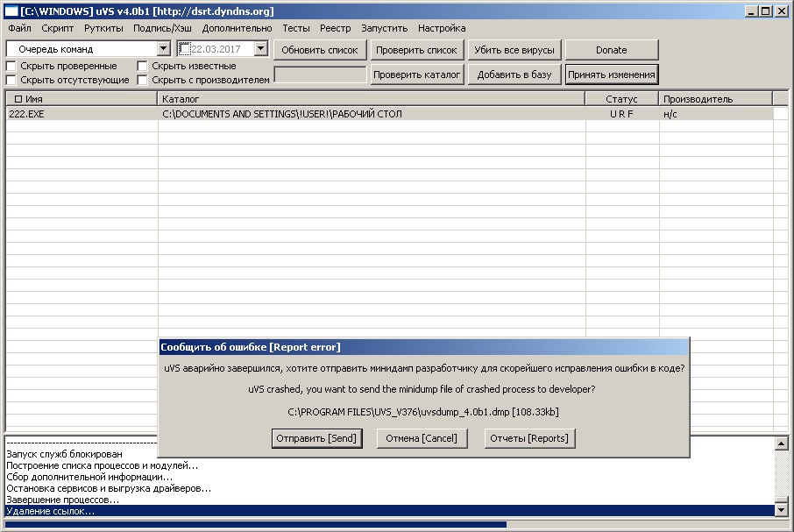The height and width of the screenshot is (532, 794).
Task: Open the Скрипт menu
Action: (58, 28)
